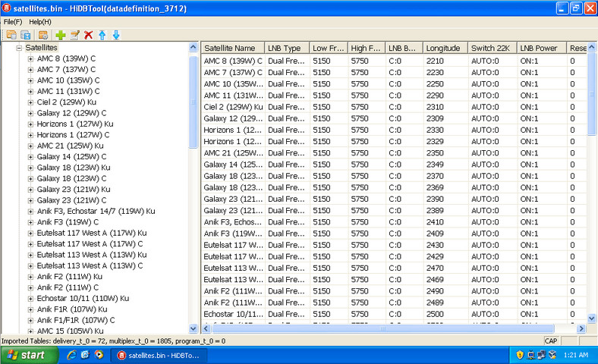
Task: Expand the AMC 8 (139W) C node
Action: (x=30, y=58)
